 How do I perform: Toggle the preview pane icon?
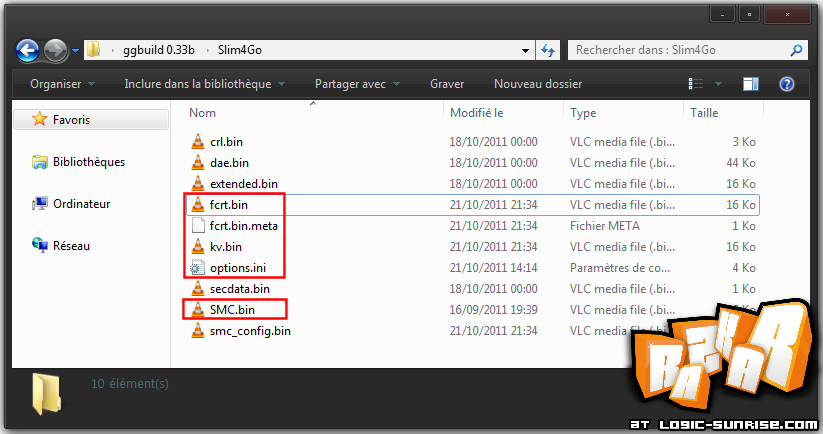(x=751, y=84)
